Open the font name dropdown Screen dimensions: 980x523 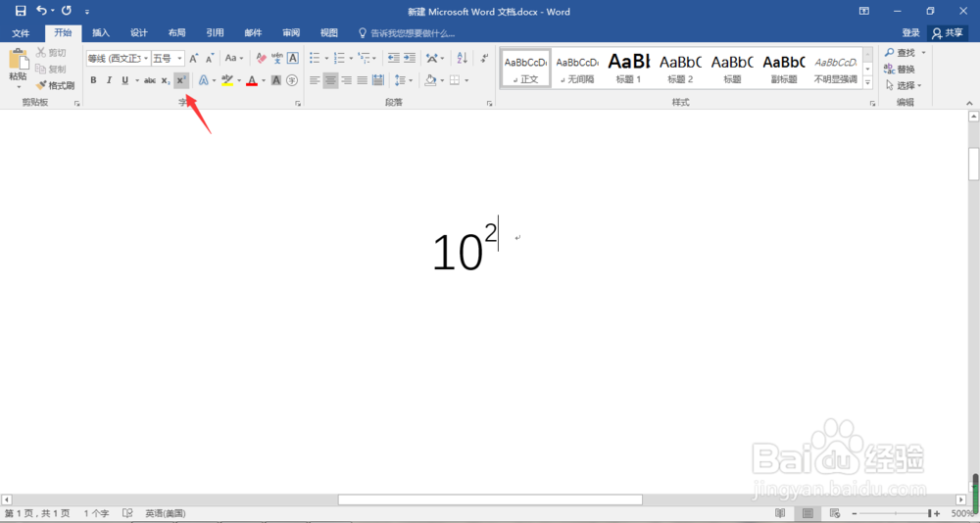click(146, 58)
